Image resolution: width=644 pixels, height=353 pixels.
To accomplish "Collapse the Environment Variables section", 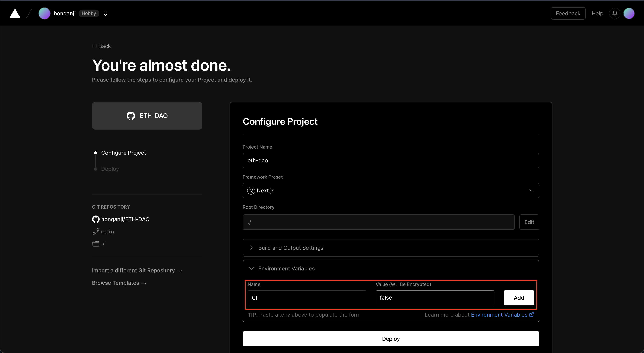I will pyautogui.click(x=391, y=268).
